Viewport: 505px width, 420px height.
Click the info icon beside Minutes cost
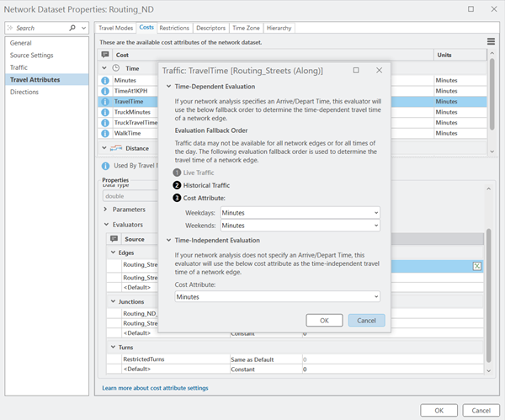(106, 80)
